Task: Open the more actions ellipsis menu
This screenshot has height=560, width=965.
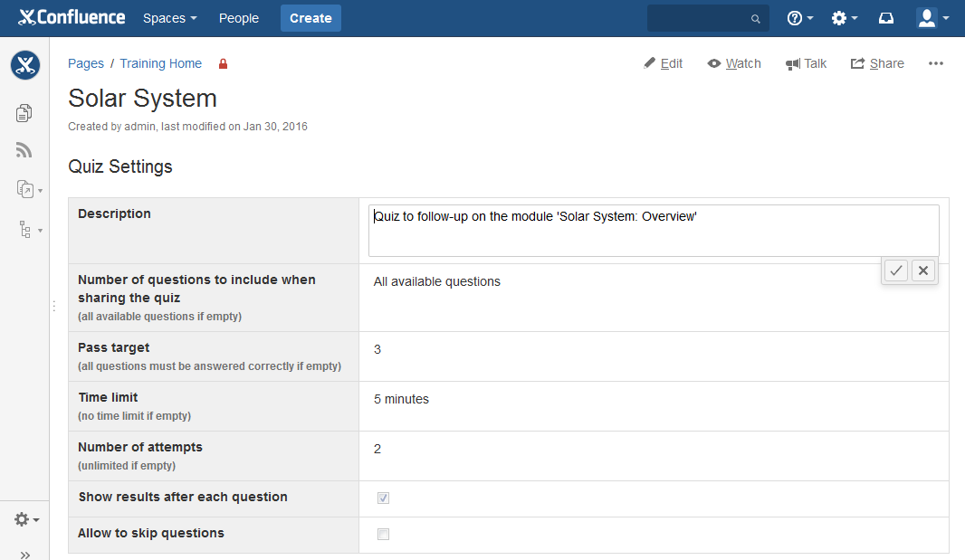Action: (x=935, y=63)
